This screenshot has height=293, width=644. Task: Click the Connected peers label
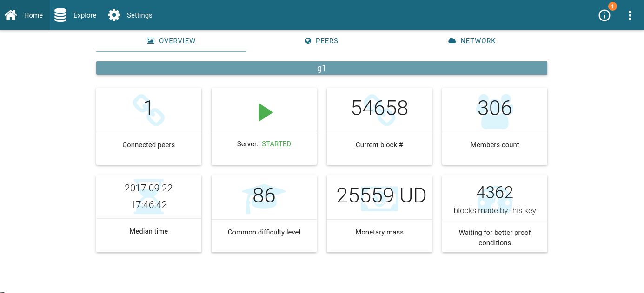tap(149, 145)
